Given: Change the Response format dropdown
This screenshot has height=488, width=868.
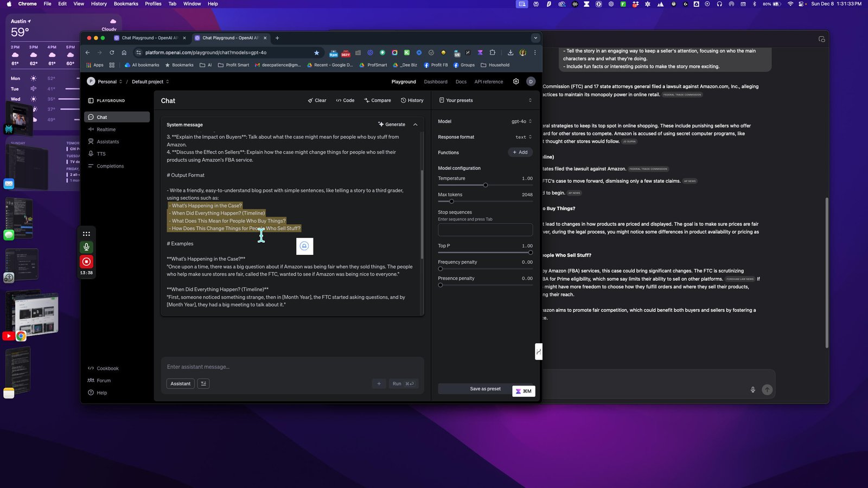Looking at the screenshot, I should pyautogui.click(x=524, y=137).
